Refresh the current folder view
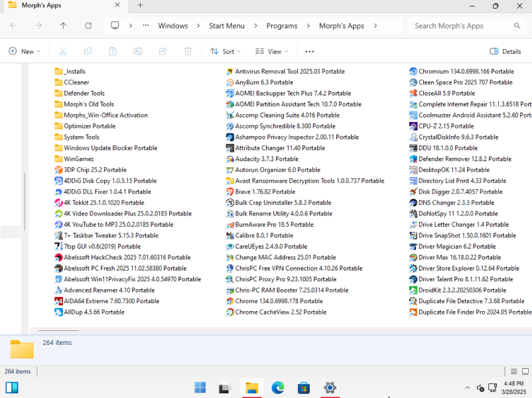Image resolution: width=532 pixels, height=398 pixels. coord(88,26)
